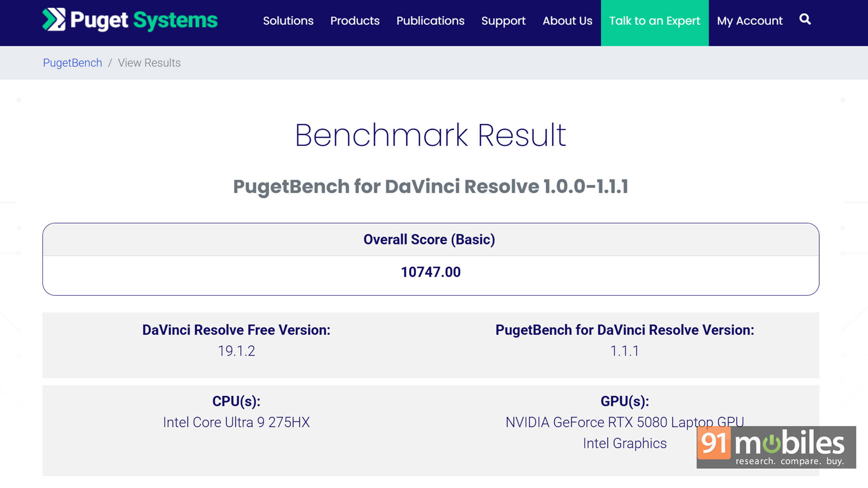Click the Talk to an Expert button
Viewport: 868px width, 488px height.
click(x=655, y=23)
